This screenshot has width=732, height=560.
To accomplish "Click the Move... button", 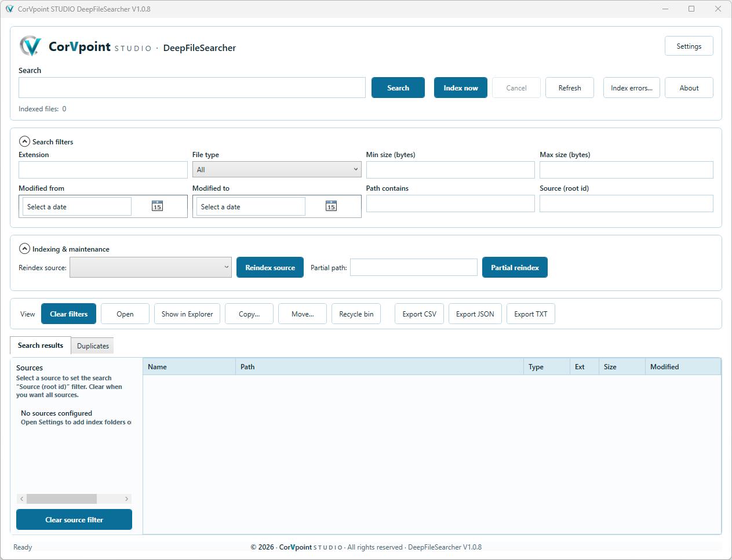I will click(x=303, y=314).
